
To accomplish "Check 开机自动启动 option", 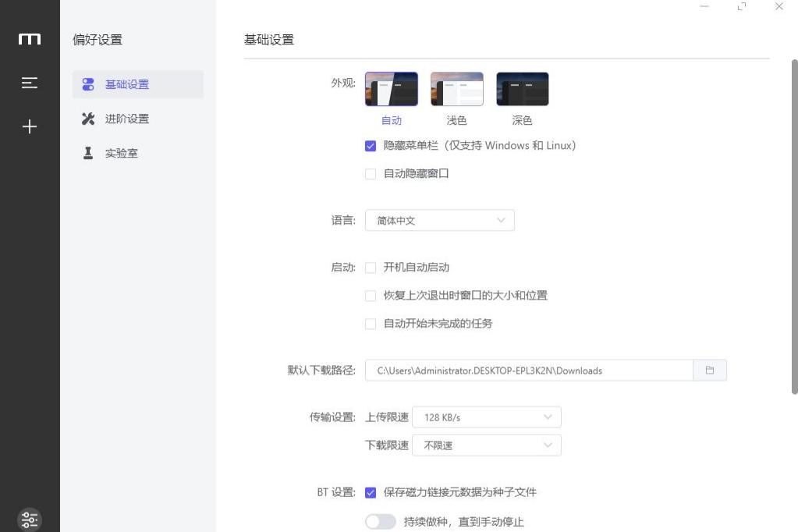I will coord(371,267).
